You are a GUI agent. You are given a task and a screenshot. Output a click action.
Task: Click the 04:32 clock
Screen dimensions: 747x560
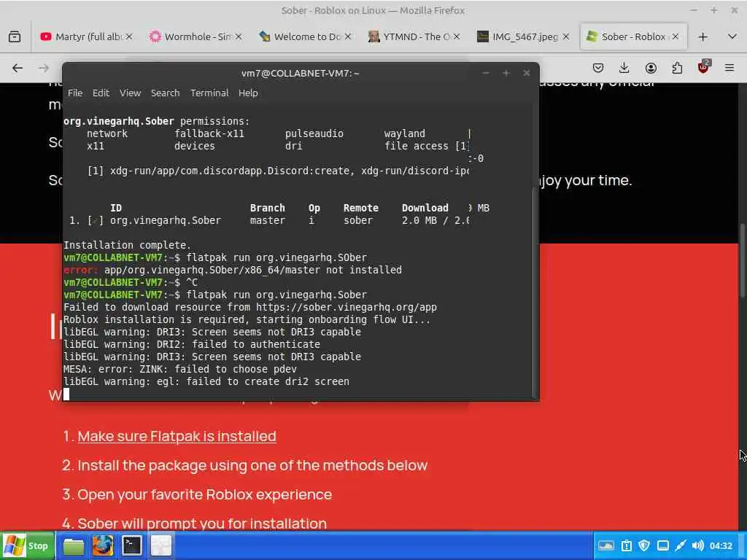pos(720,545)
